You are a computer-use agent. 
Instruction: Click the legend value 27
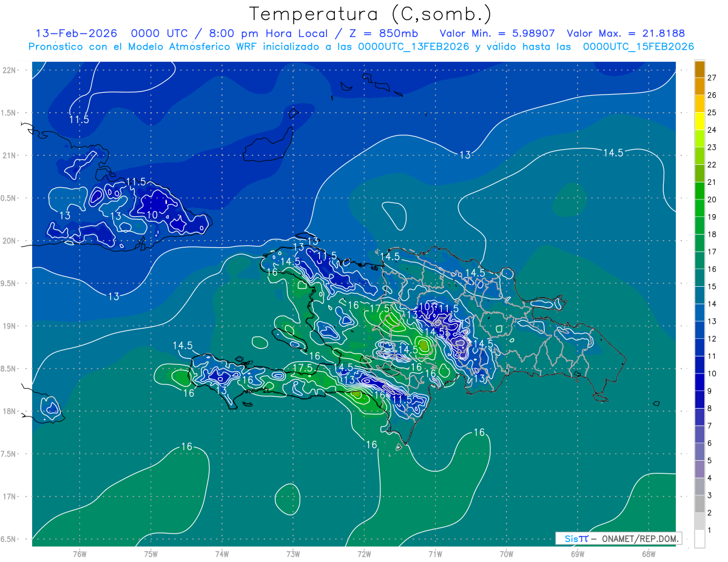click(x=712, y=78)
